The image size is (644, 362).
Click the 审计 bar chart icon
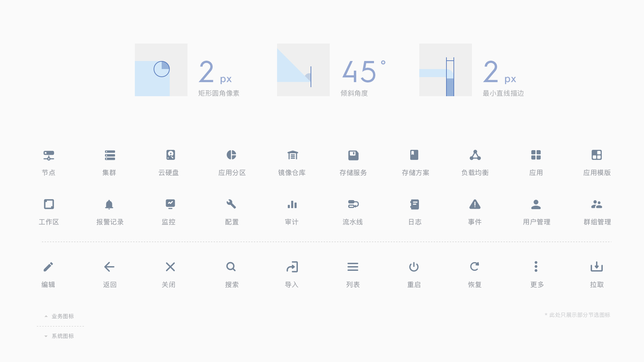[x=292, y=204]
